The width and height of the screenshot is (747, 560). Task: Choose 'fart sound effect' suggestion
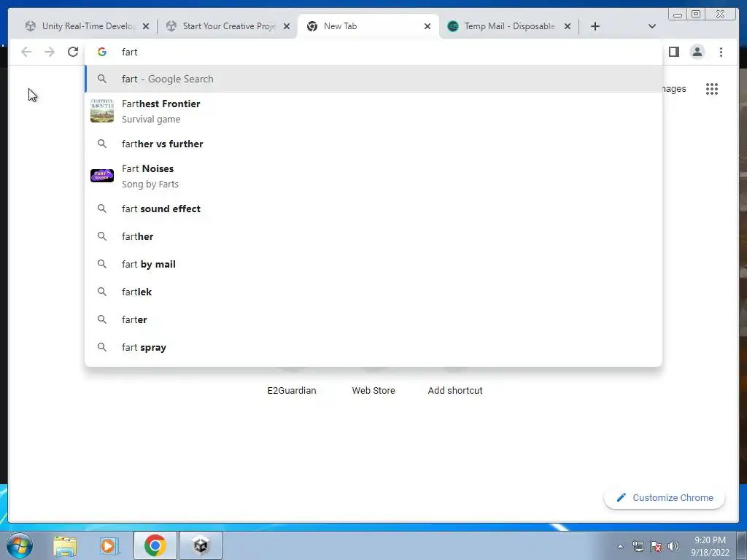pyautogui.click(x=373, y=209)
